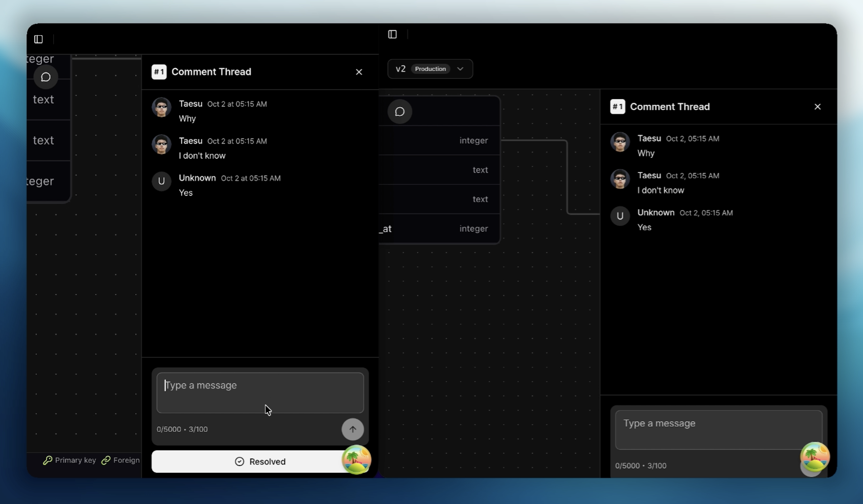863x504 pixels.
Task: Close the right Comment Thread panel
Action: (817, 107)
